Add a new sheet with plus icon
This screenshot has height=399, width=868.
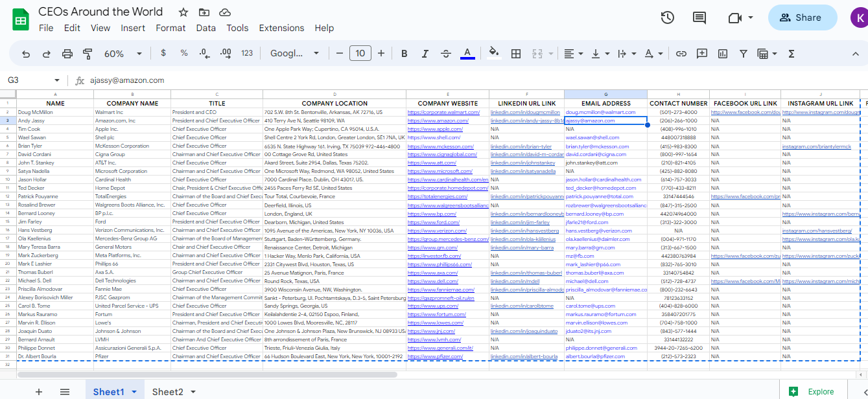pyautogui.click(x=39, y=392)
